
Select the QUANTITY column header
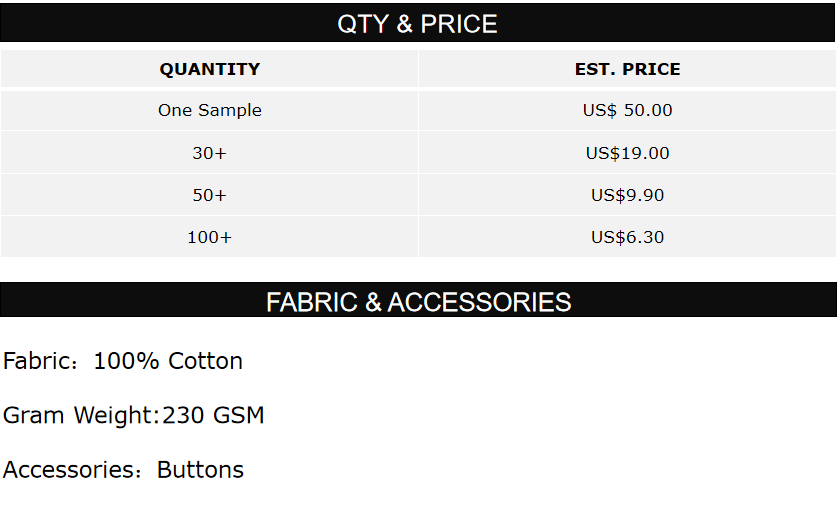point(209,69)
